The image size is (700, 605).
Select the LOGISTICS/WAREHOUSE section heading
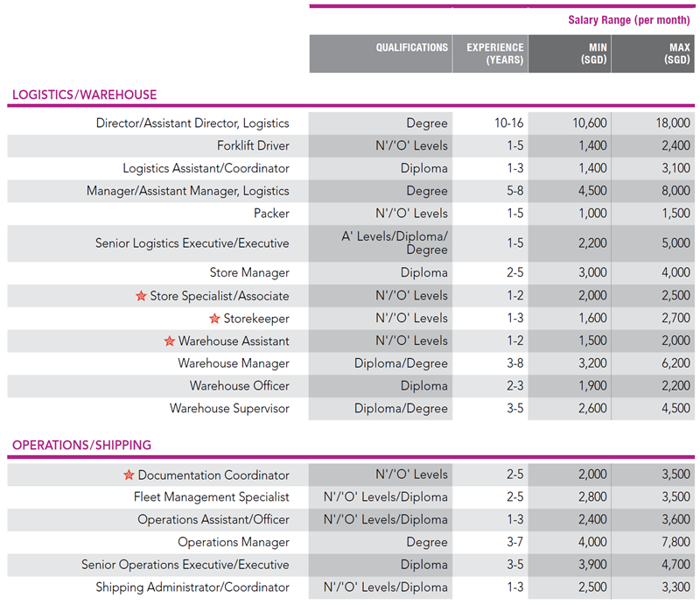[84, 95]
